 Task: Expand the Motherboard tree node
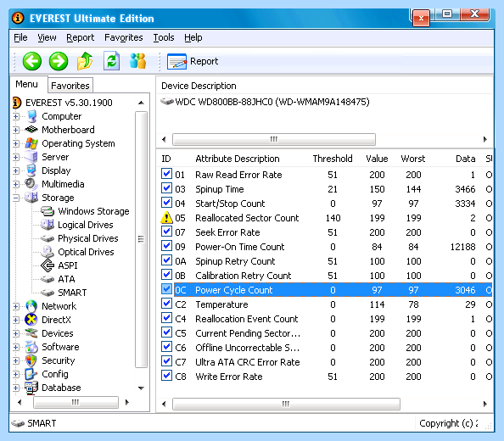[16, 130]
